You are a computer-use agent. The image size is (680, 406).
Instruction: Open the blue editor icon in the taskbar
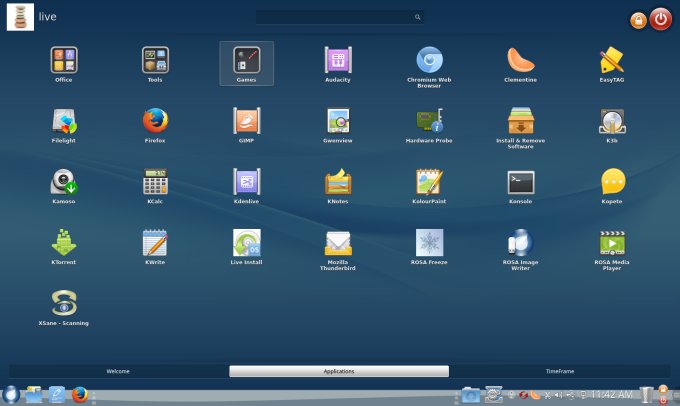pyautogui.click(x=56, y=394)
